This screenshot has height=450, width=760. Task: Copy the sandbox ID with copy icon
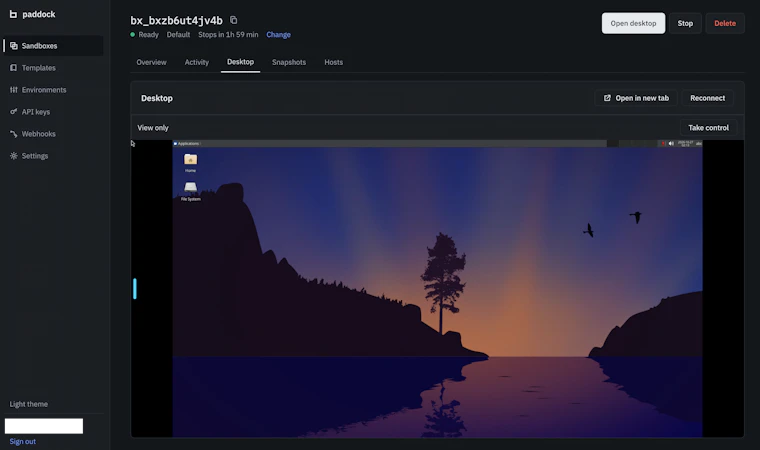[234, 20]
